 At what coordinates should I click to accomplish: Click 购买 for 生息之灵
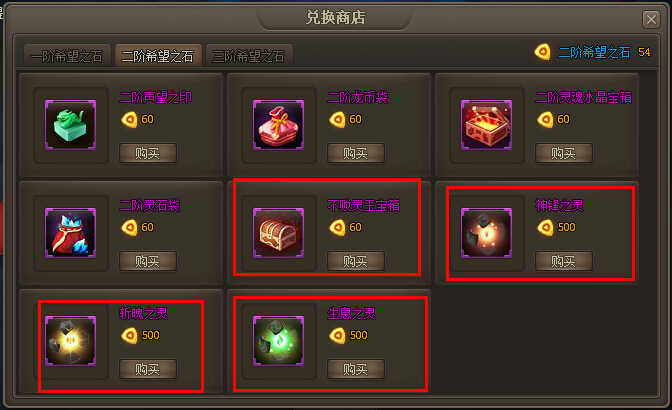[356, 369]
